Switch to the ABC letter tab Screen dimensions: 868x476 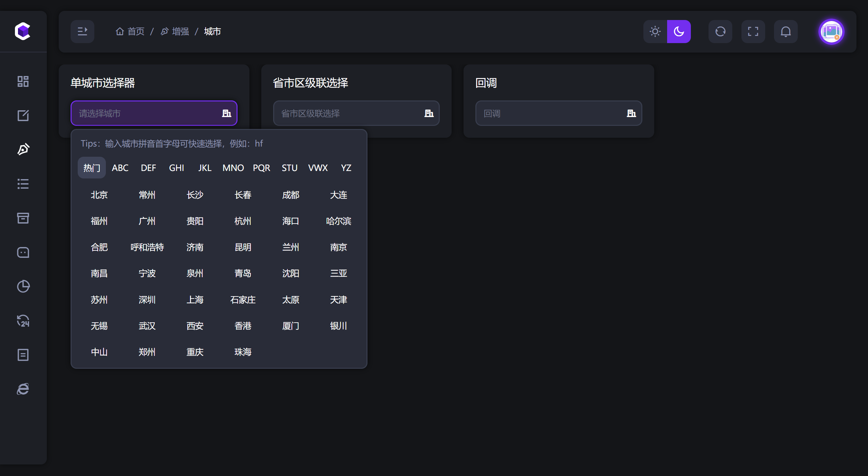120,167
